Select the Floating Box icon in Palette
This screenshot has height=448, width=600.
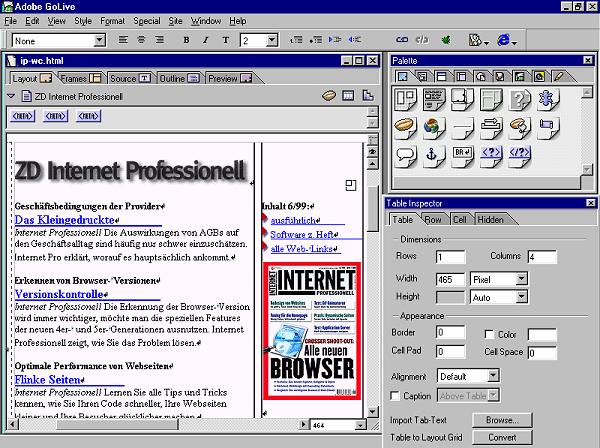[x=463, y=99]
